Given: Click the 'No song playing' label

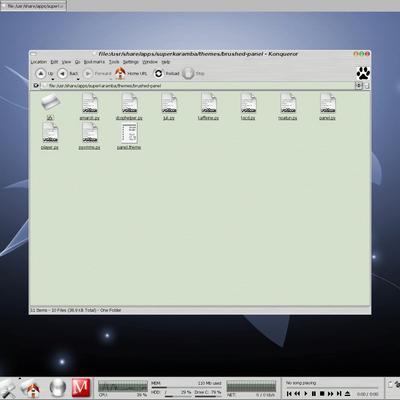Looking at the screenshot, I should tap(301, 383).
